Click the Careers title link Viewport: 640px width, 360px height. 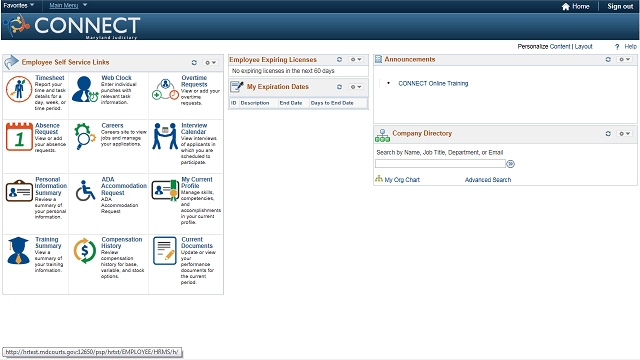112,125
